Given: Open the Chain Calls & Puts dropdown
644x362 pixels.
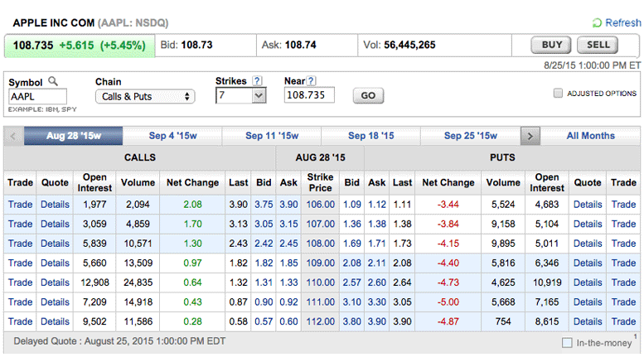Looking at the screenshot, I should (x=145, y=96).
